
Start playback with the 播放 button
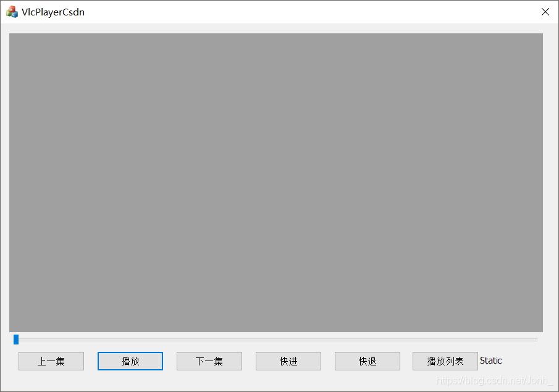pos(130,361)
